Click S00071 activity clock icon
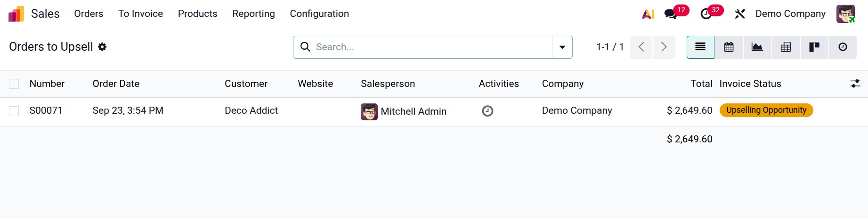The image size is (868, 219). [487, 111]
